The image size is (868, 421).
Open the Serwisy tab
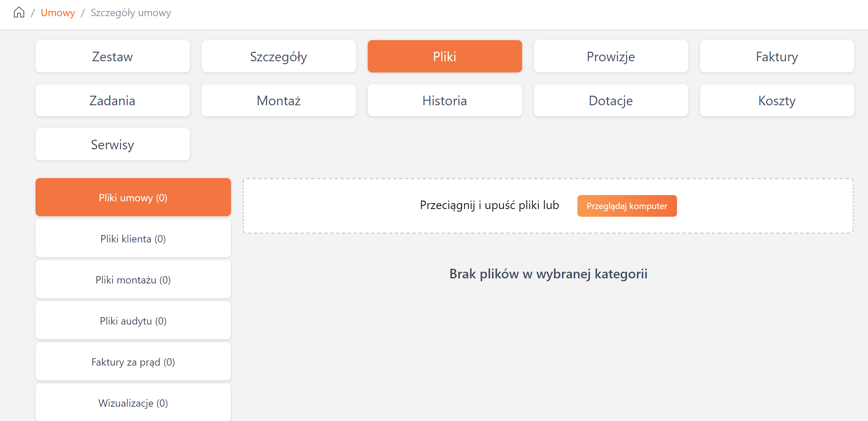[x=112, y=144]
